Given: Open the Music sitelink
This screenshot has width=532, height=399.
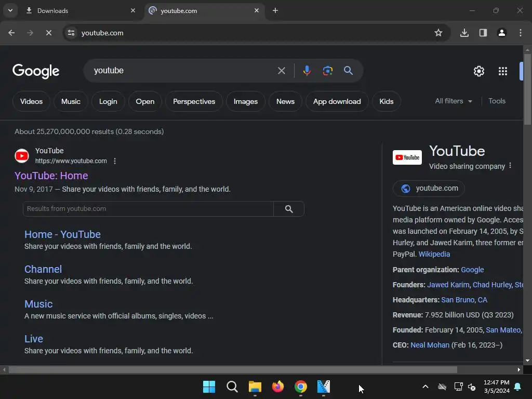Looking at the screenshot, I should click(x=38, y=304).
